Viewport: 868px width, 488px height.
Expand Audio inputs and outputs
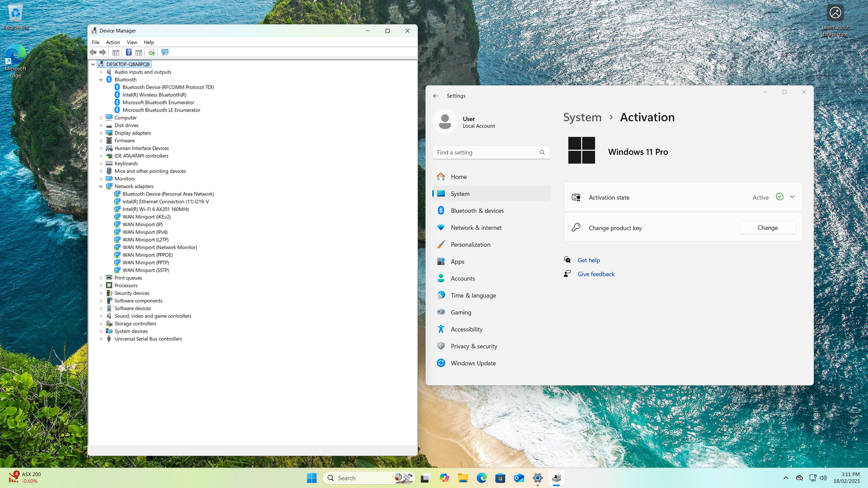(x=101, y=72)
